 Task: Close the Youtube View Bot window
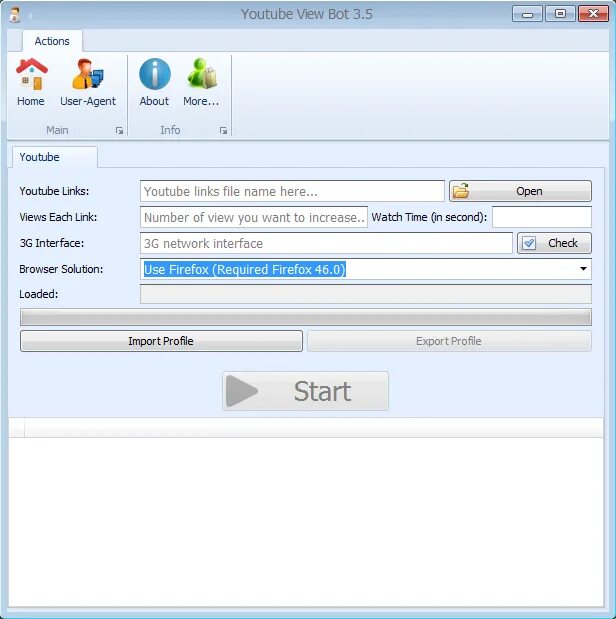coord(593,14)
